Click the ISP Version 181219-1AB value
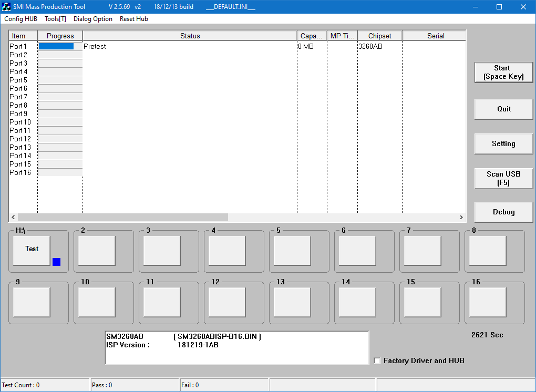The image size is (536, 392). click(x=198, y=345)
